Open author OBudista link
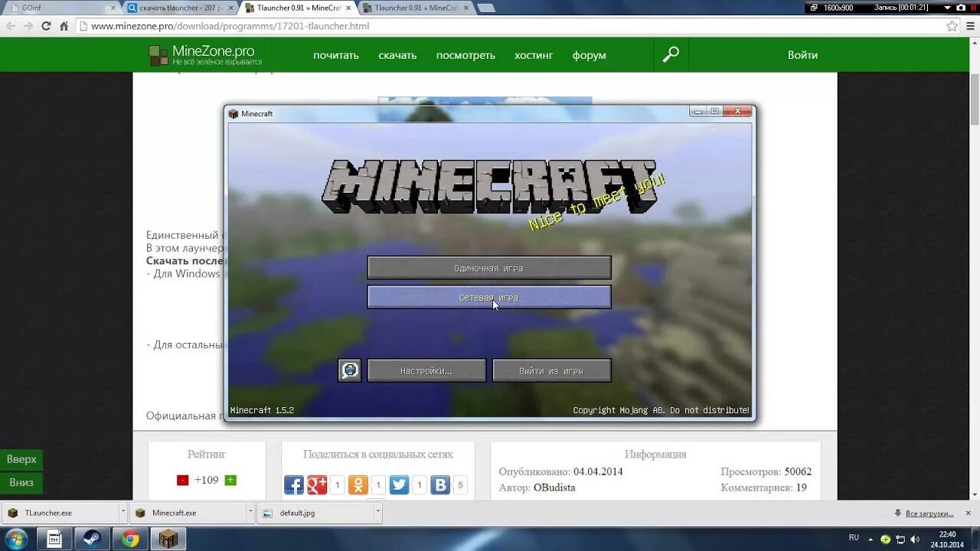The height and width of the screenshot is (551, 980). pyautogui.click(x=554, y=487)
